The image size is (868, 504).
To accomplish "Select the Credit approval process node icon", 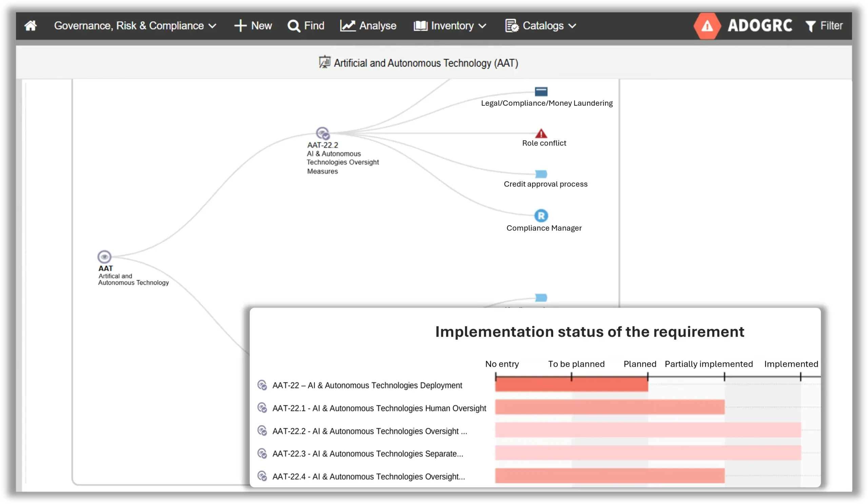I will tap(541, 174).
